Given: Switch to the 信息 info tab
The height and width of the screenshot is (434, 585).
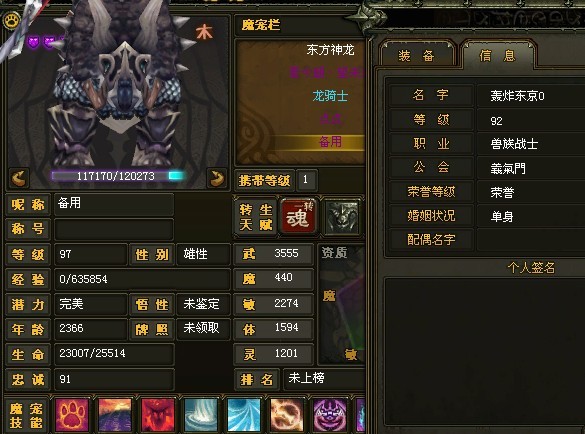Looking at the screenshot, I should 498,56.
